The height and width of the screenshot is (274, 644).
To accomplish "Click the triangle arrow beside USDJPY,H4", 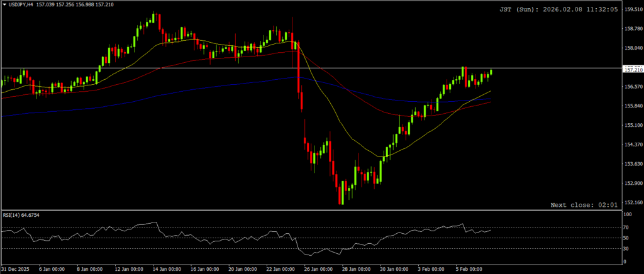I will [4, 4].
